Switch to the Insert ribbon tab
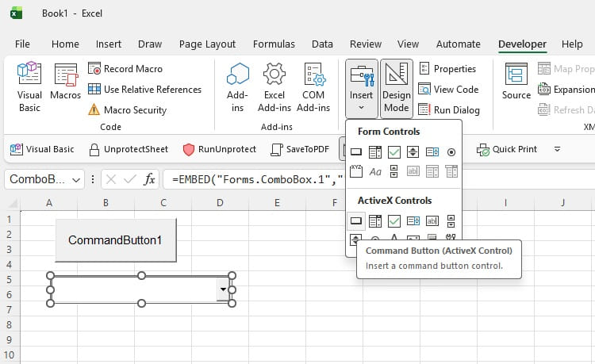This screenshot has height=364, width=595. (109, 44)
